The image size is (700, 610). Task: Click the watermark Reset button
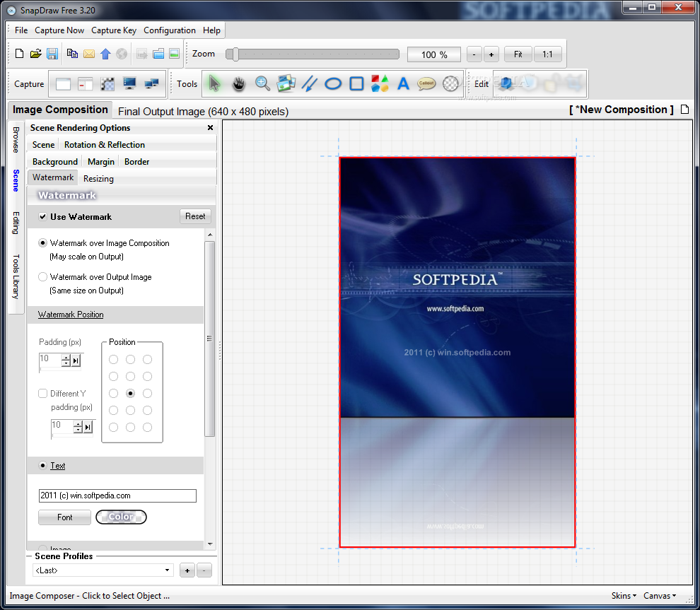pos(195,216)
